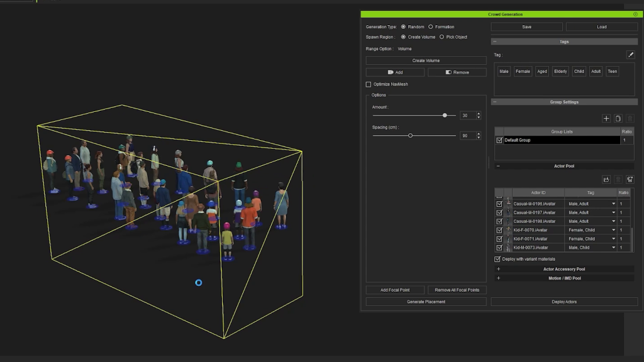Viewport: 644px width, 362px height.
Task: Click the load actors into pool icon
Action: pyautogui.click(x=606, y=179)
